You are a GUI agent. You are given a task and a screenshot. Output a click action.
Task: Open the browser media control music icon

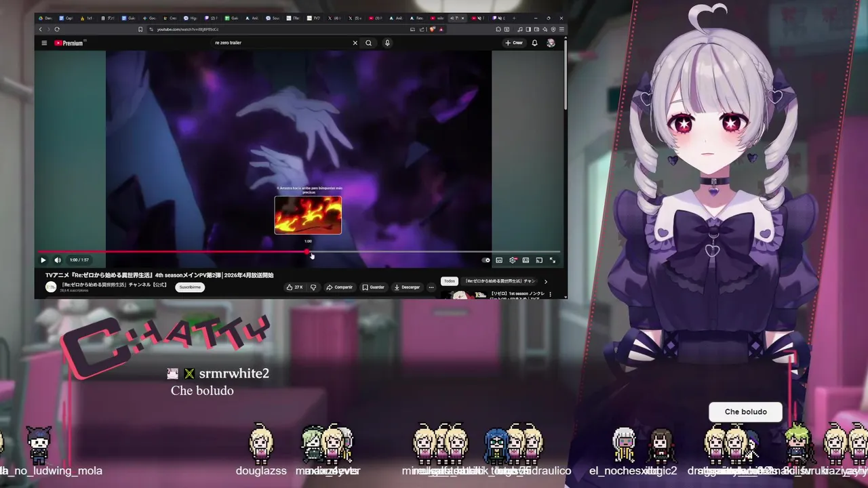520,29
